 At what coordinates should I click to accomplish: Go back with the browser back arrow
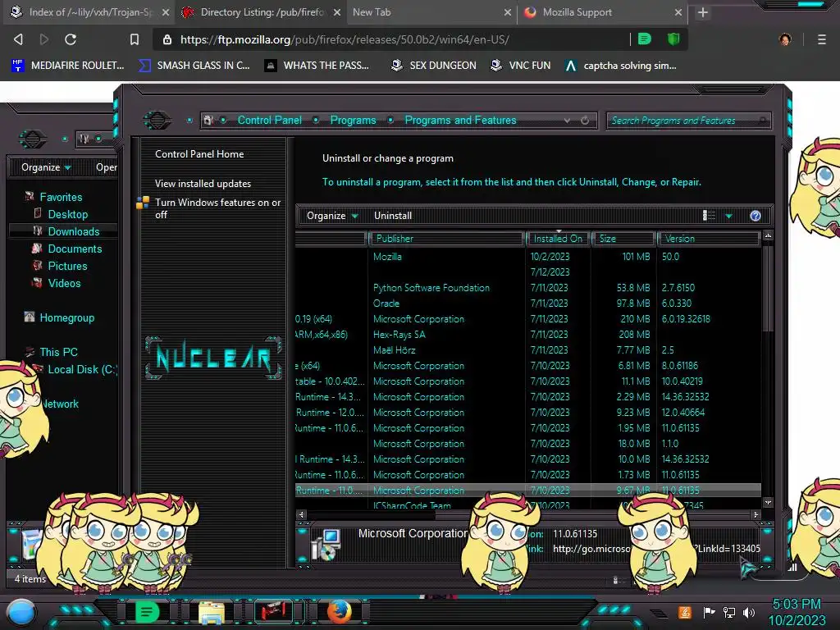18,39
